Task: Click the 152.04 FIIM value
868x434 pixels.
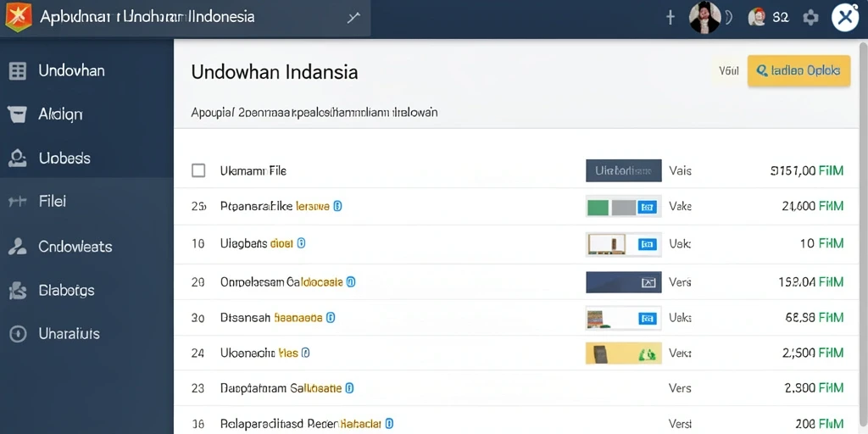Action: (x=811, y=281)
